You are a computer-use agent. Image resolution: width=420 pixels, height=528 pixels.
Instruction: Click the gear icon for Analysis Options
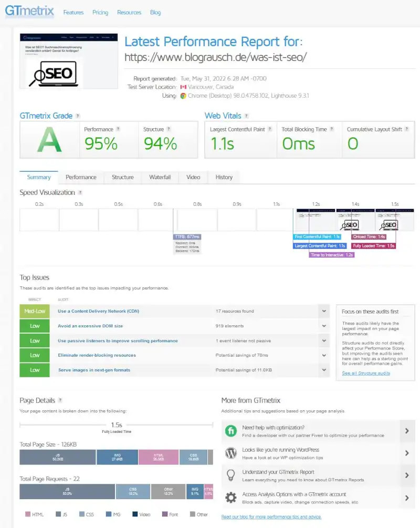231,498
